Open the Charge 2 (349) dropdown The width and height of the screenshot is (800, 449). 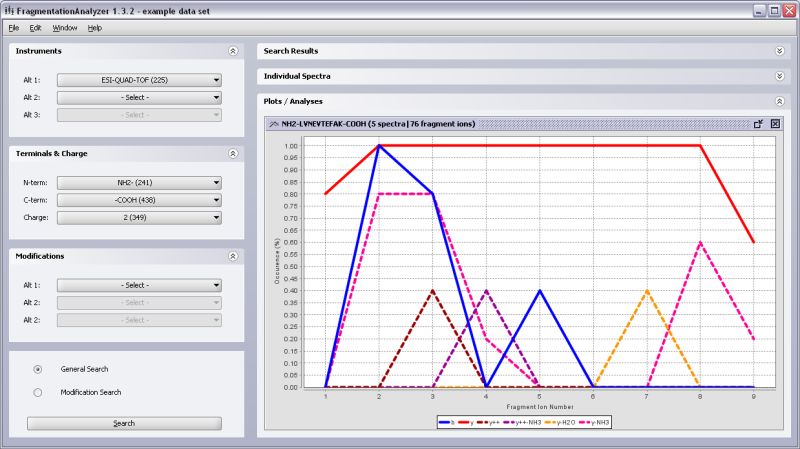pos(139,217)
